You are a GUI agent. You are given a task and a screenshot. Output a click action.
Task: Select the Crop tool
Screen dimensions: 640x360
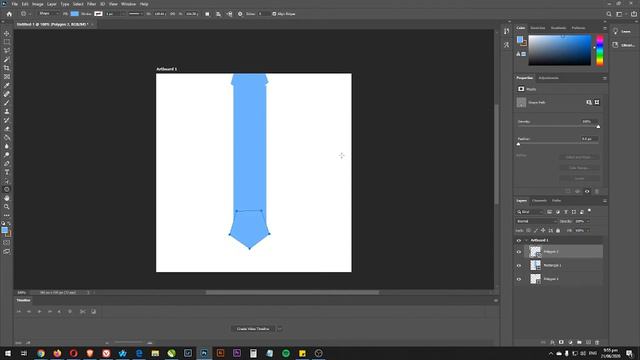[7, 68]
